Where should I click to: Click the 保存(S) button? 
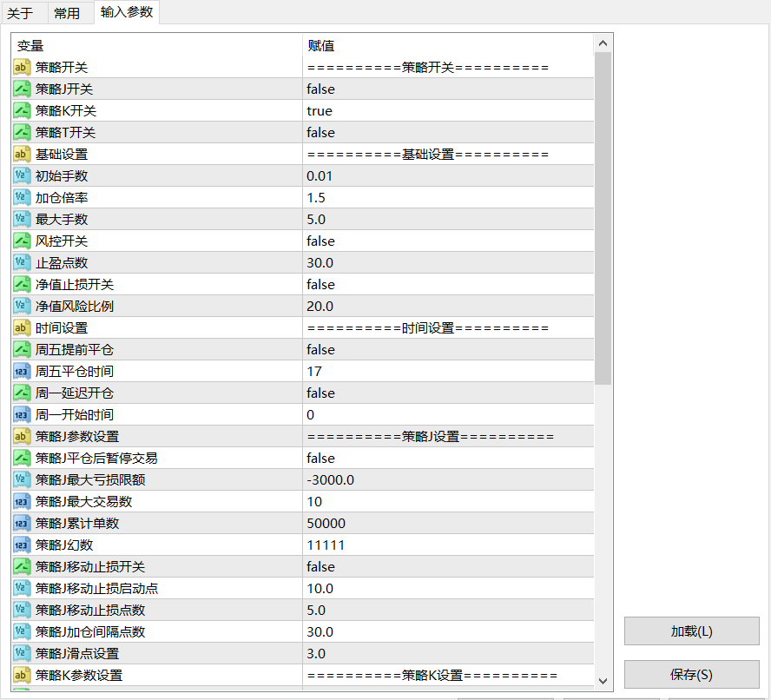point(691,675)
